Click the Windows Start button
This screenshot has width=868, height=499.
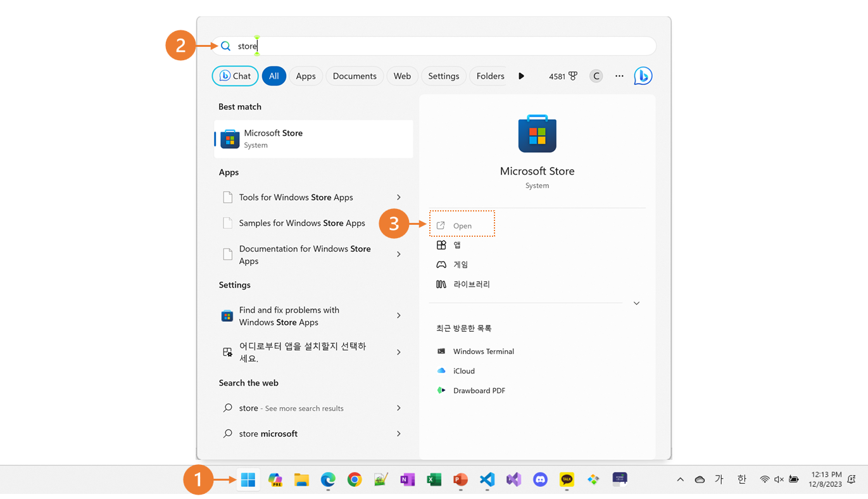(x=248, y=480)
